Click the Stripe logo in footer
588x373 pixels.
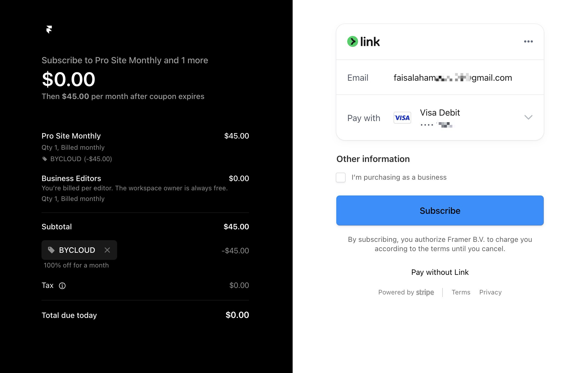coord(425,293)
